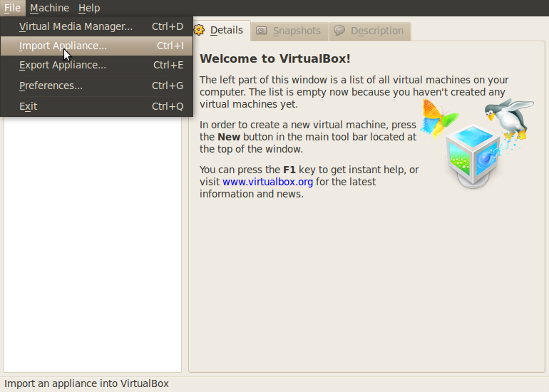Image resolution: width=549 pixels, height=392 pixels.
Task: Click the Ctrl+D shortcut label
Action: coord(168,26)
